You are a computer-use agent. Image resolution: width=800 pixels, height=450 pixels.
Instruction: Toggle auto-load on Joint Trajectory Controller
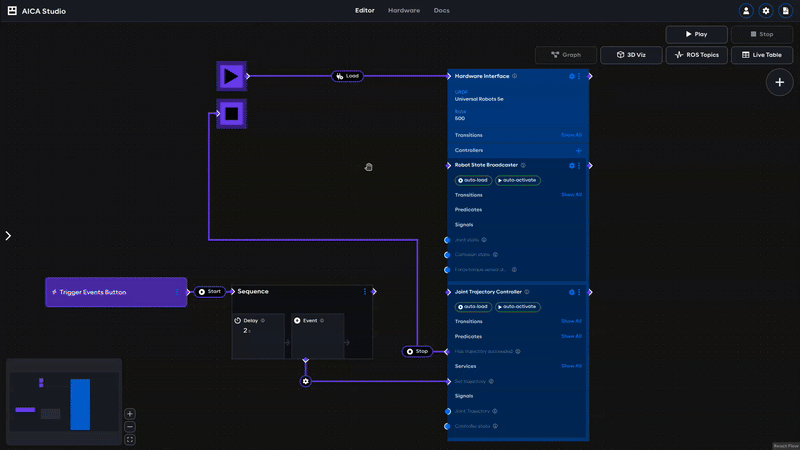472,307
